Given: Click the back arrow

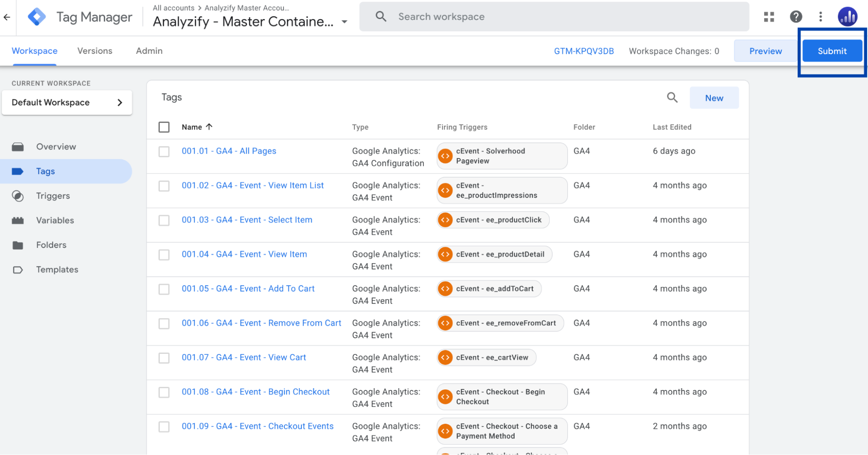Looking at the screenshot, I should click(7, 16).
